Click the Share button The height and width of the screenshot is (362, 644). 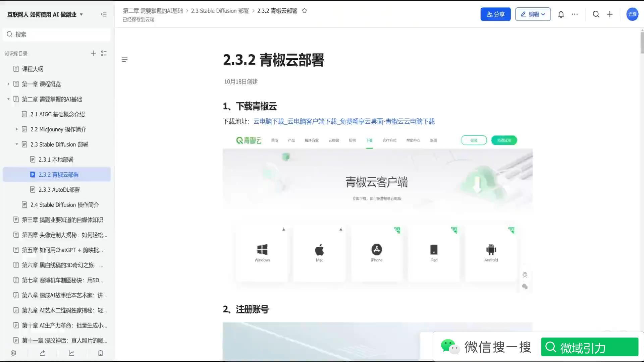click(495, 14)
